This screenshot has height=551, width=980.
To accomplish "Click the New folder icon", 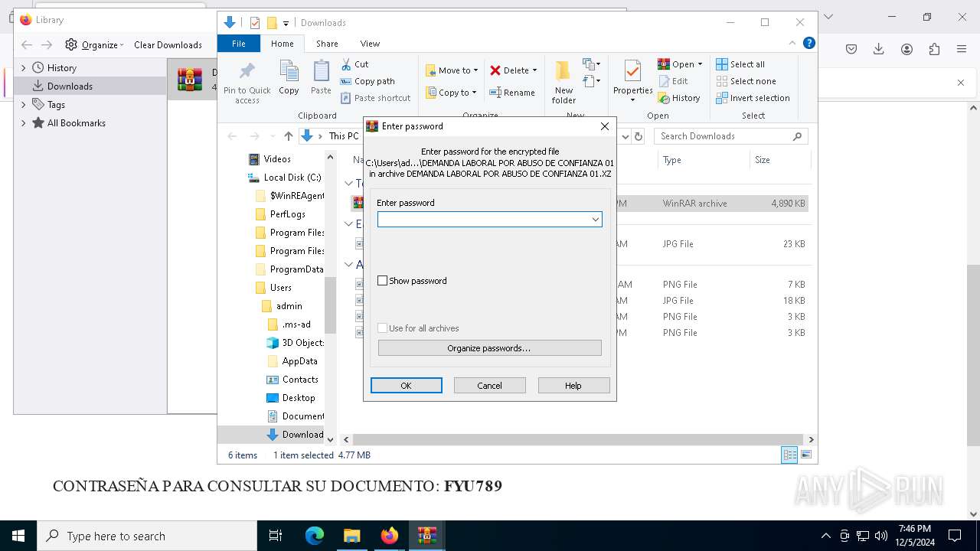I will pyautogui.click(x=563, y=71).
